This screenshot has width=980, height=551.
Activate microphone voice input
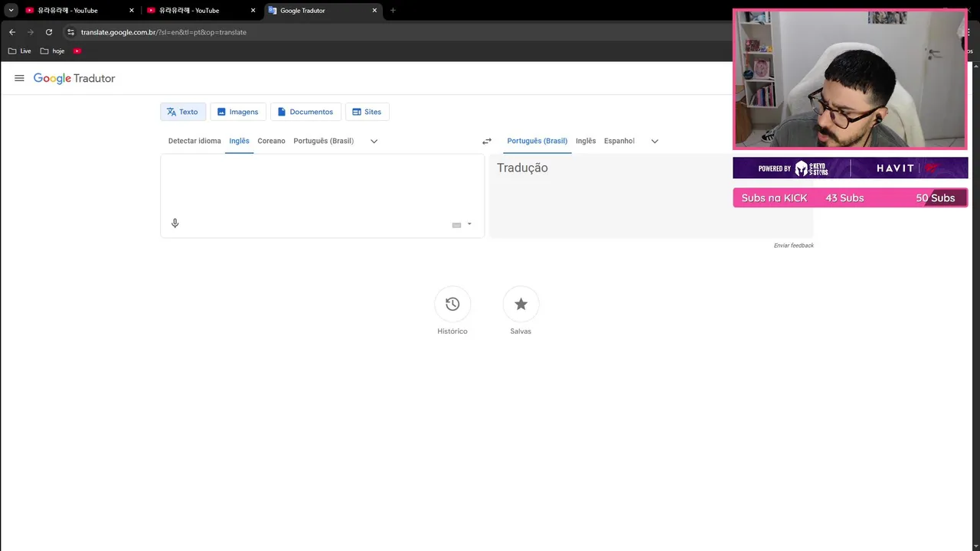175,223
